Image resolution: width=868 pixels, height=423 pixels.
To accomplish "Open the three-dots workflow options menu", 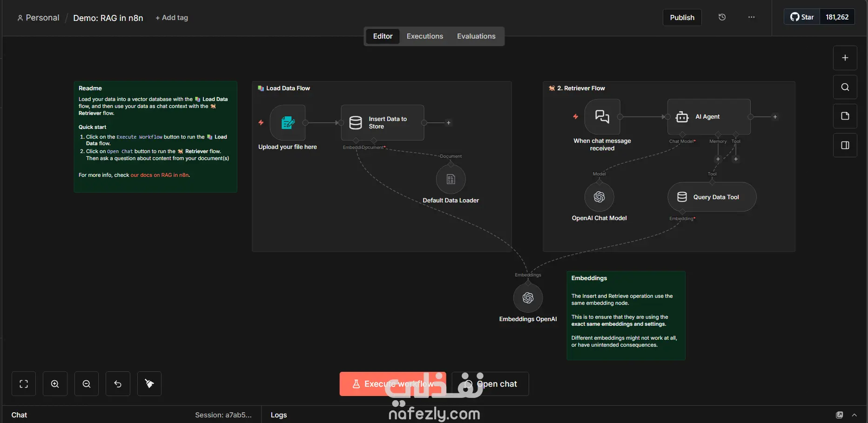I will (x=751, y=17).
